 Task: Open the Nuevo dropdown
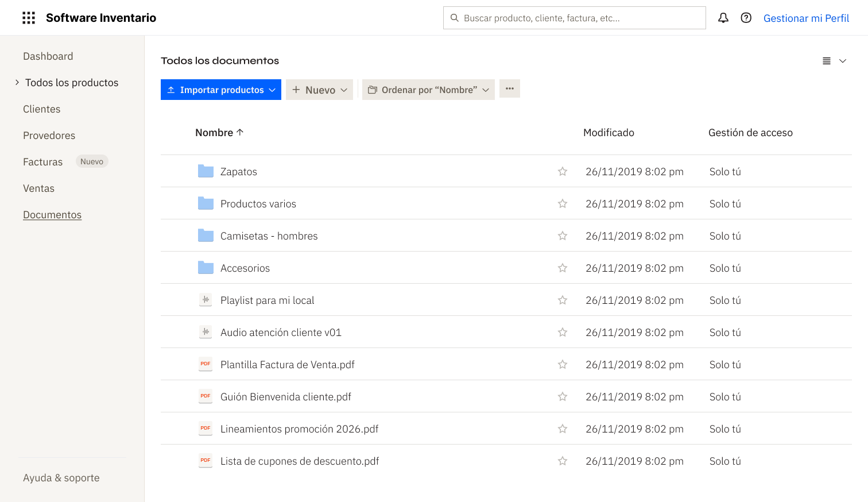coord(319,90)
